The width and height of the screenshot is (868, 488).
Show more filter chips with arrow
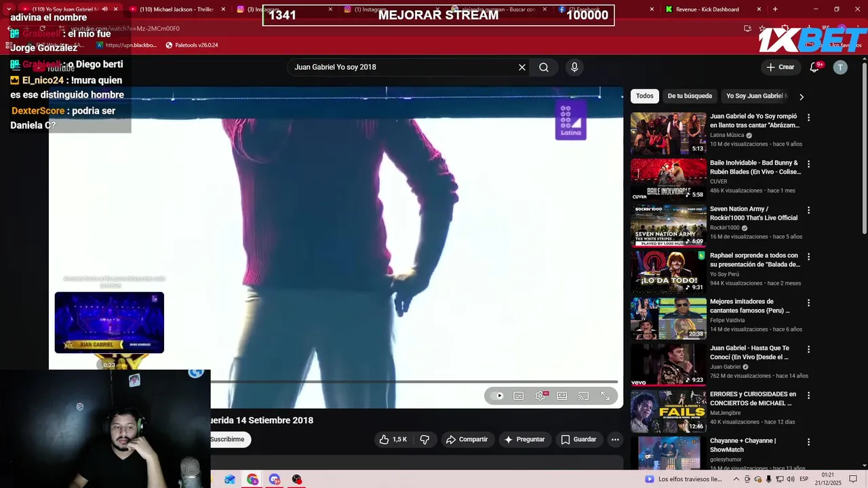[x=802, y=96]
